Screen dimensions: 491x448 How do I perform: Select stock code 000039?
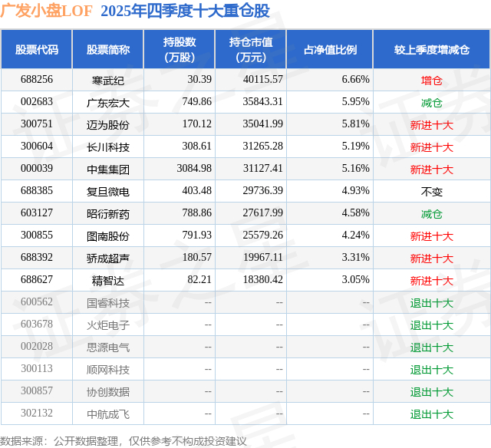pyautogui.click(x=37, y=169)
